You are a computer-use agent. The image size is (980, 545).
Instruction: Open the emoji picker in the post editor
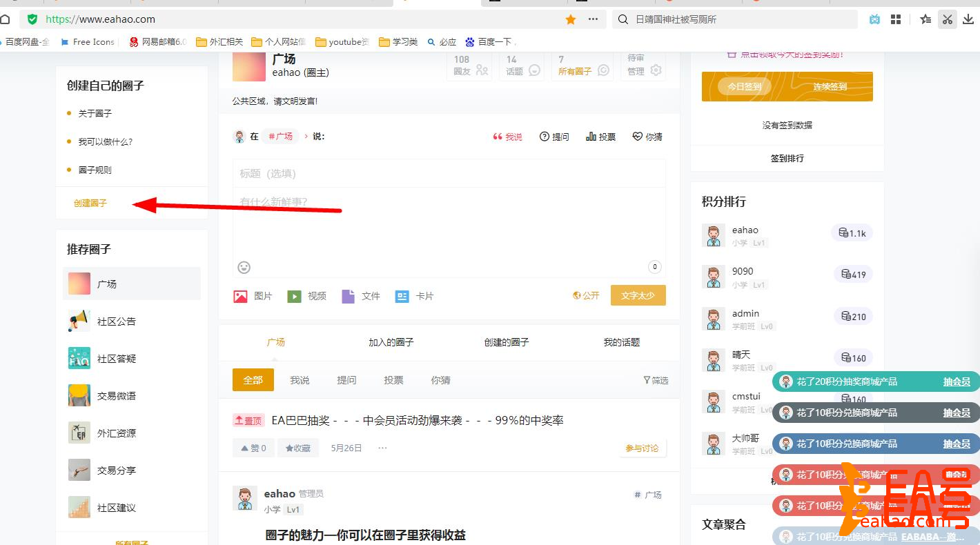point(244,267)
